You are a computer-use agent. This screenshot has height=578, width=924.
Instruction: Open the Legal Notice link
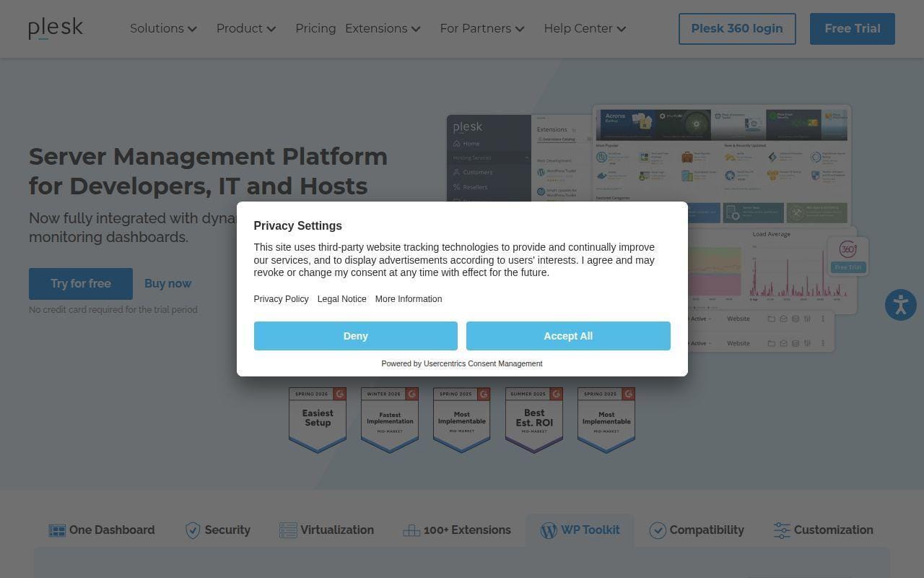point(342,299)
